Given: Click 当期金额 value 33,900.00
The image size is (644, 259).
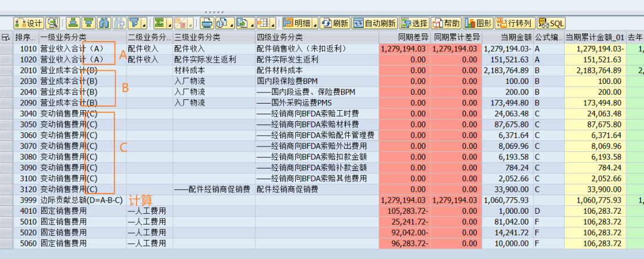Looking at the screenshot, I should (507, 189).
